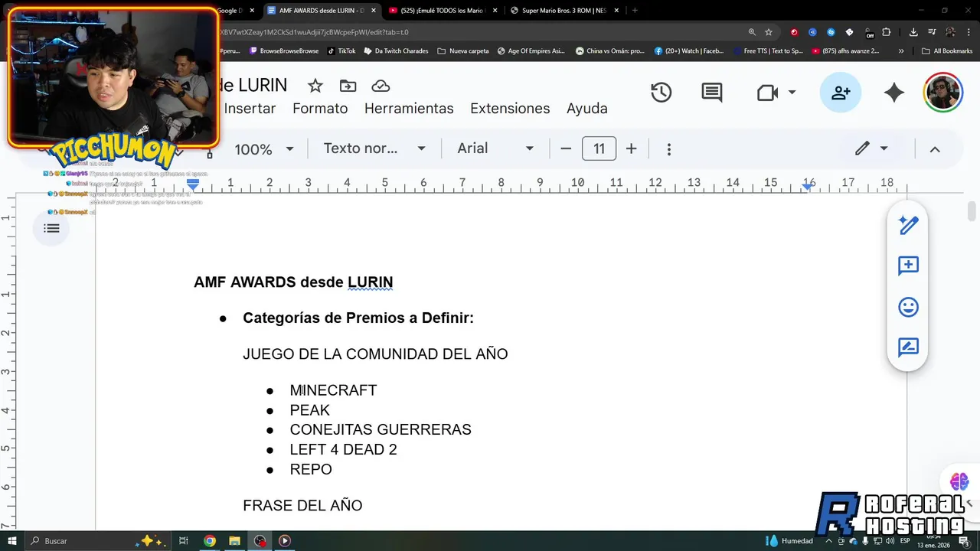Open the Google account avatar
The image size is (980, 551).
(x=943, y=93)
